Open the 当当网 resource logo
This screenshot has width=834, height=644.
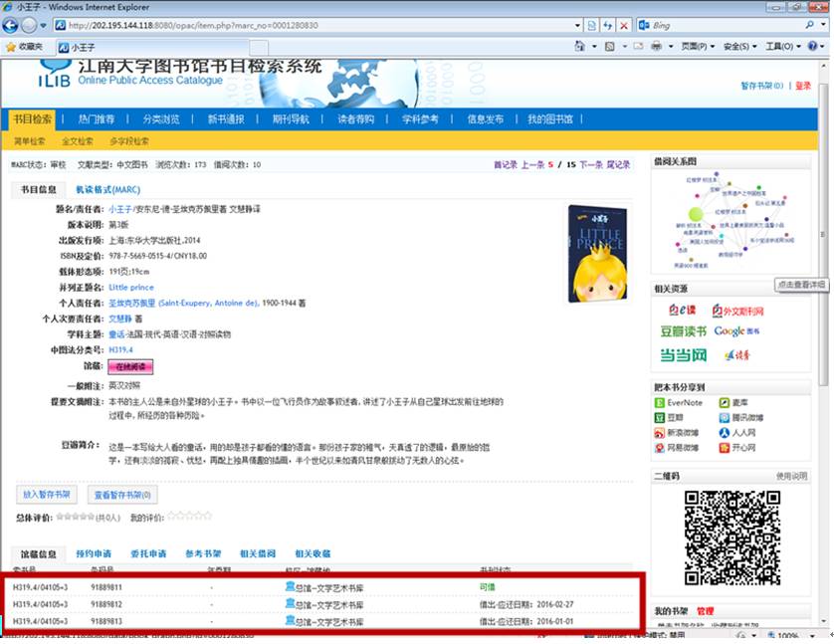pyautogui.click(x=682, y=355)
